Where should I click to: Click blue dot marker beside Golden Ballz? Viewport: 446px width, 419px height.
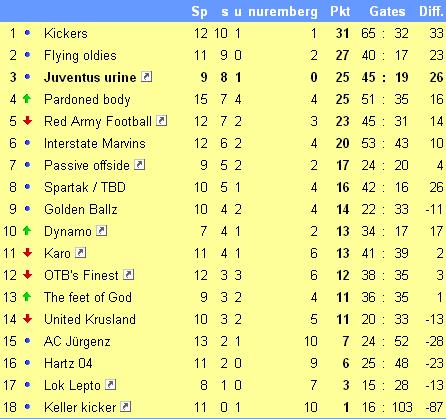27,209
